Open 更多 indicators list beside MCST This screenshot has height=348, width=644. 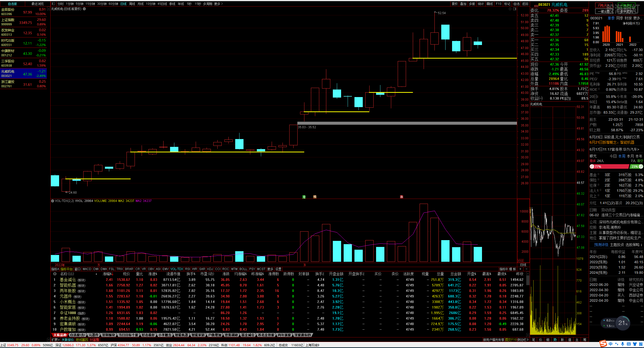(x=270, y=269)
